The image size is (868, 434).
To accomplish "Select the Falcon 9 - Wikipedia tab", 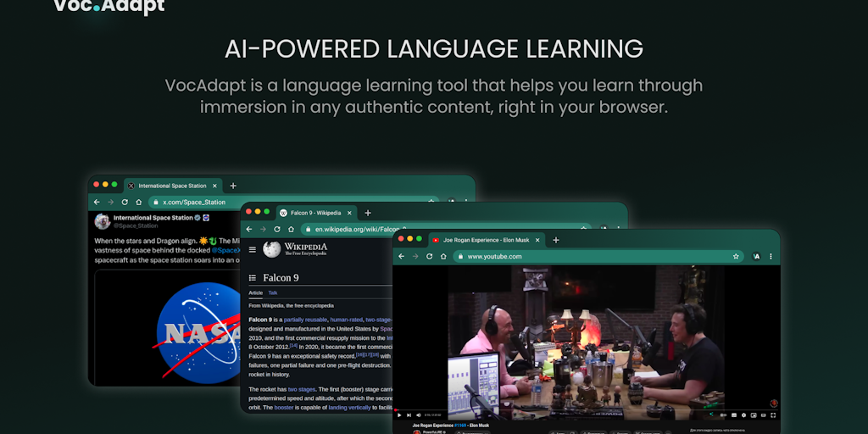I will tap(316, 213).
